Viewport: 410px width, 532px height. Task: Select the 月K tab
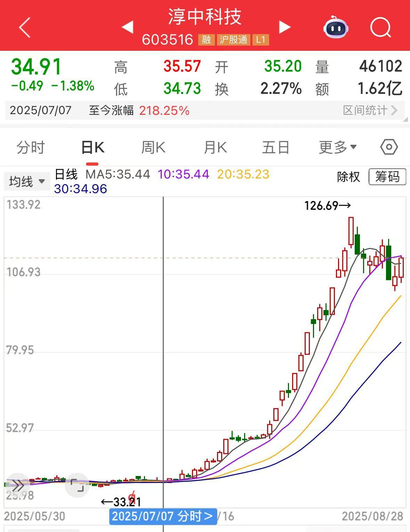[215, 148]
